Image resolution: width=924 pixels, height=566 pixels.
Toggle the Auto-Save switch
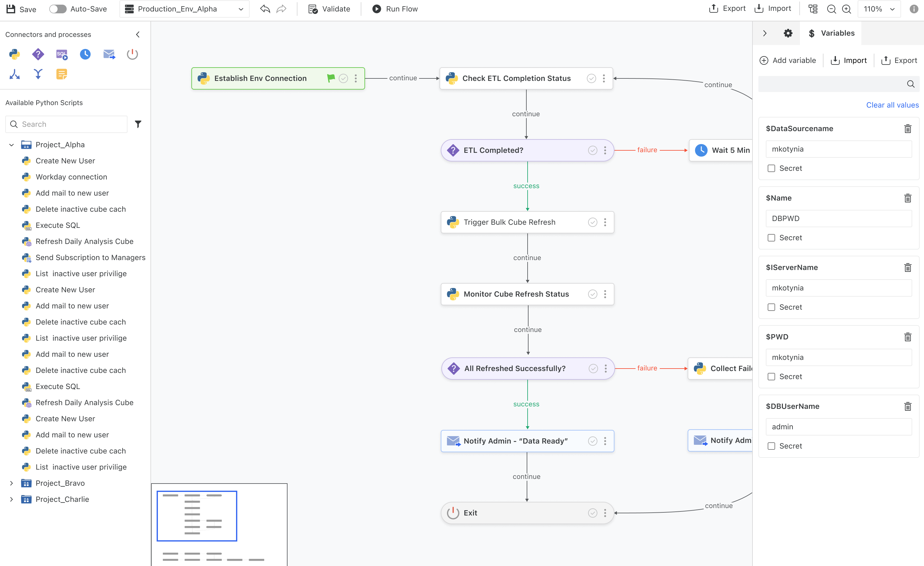pos(58,9)
